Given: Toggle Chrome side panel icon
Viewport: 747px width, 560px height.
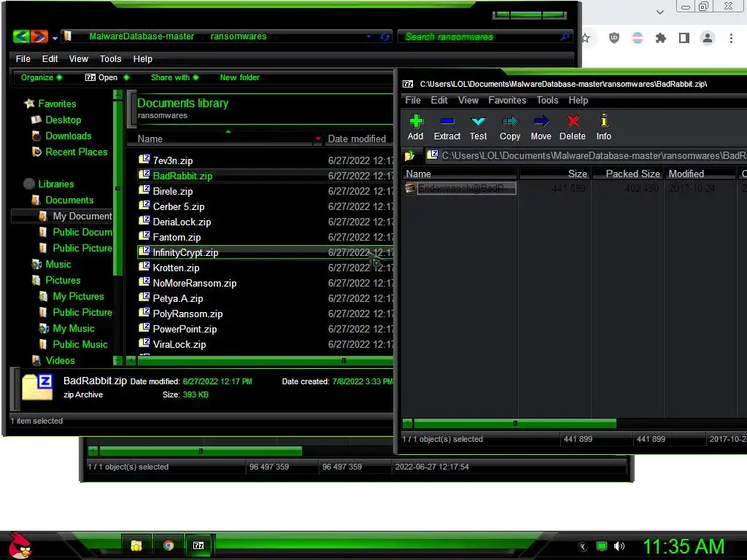Looking at the screenshot, I should [684, 38].
